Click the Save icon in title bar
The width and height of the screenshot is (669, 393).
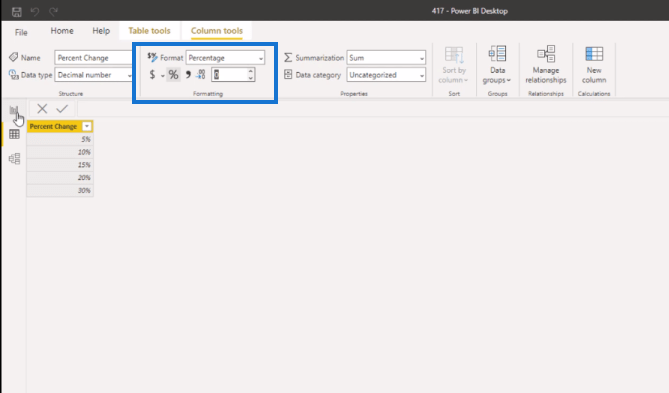17,12
